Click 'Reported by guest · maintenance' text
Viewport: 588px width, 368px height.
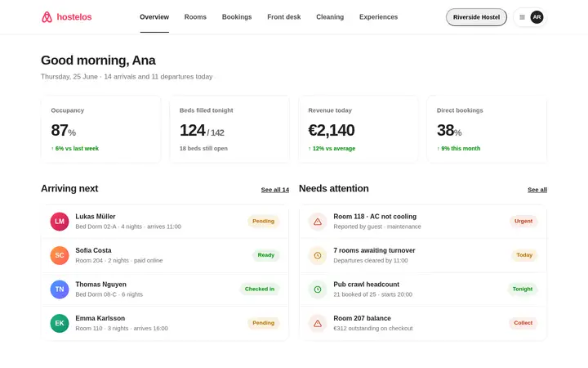coord(377,227)
